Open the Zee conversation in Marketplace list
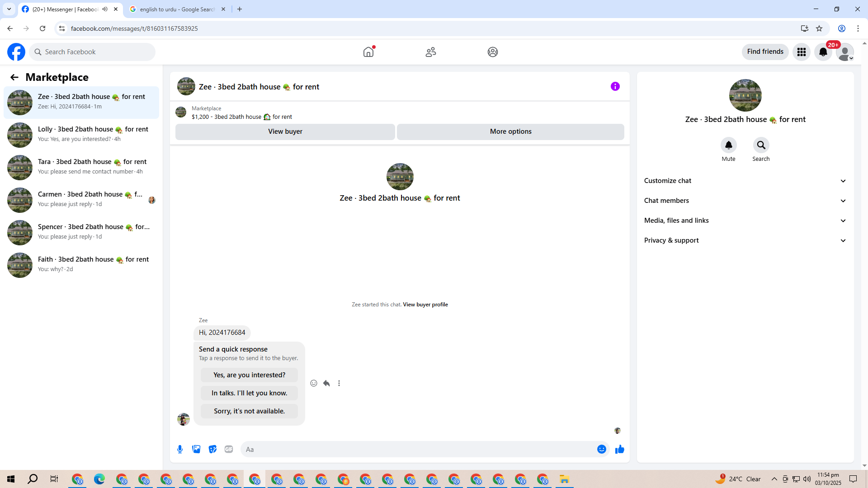This screenshot has height=488, width=868. click(x=81, y=103)
